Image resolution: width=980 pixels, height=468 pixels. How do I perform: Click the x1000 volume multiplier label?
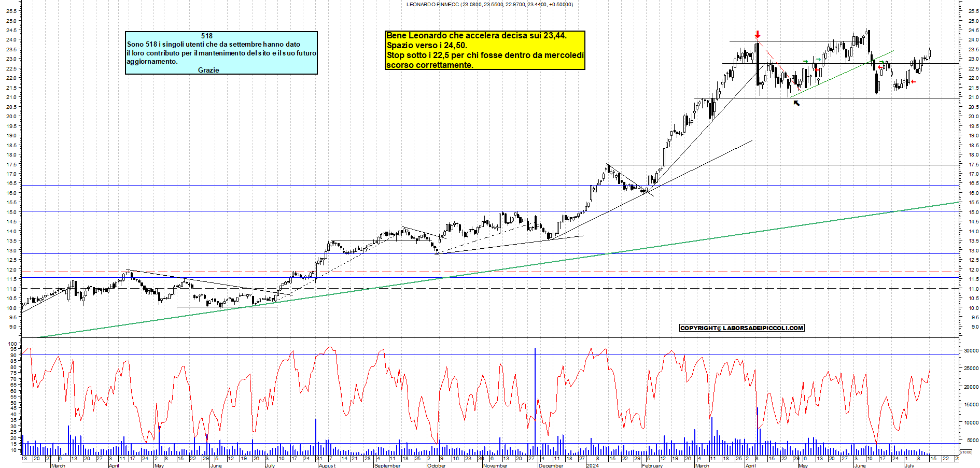pyautogui.click(x=965, y=452)
